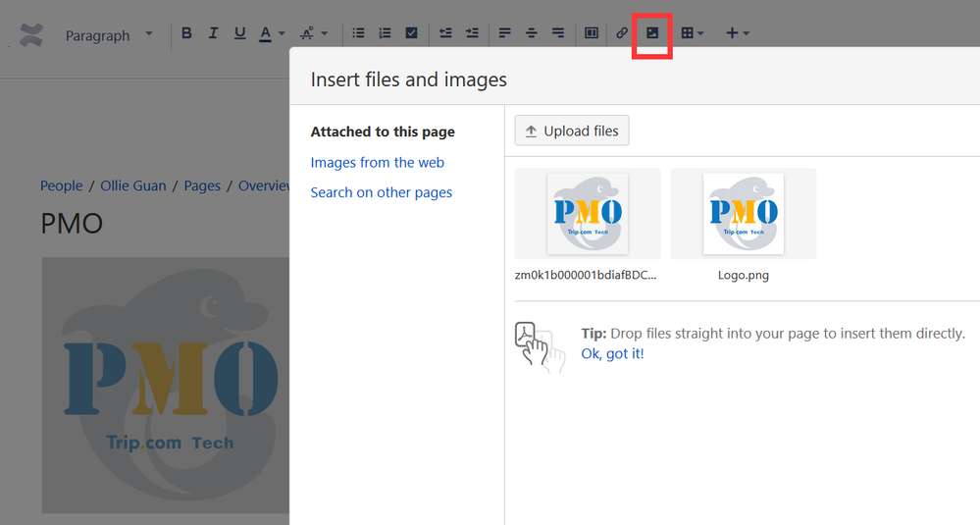Select the PMO logo image in page
Screen dimensions: 980x525
tap(166, 385)
